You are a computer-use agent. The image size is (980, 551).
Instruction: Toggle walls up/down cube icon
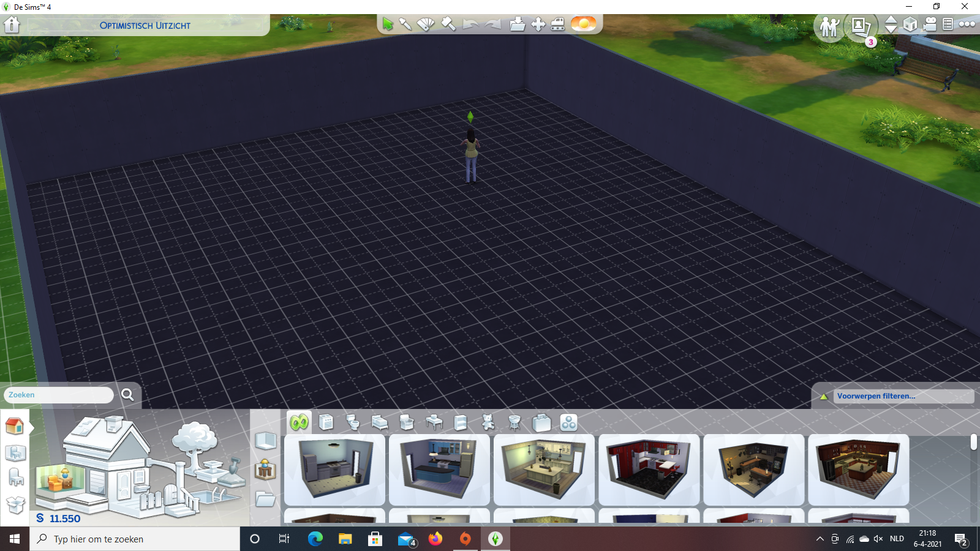[910, 24]
